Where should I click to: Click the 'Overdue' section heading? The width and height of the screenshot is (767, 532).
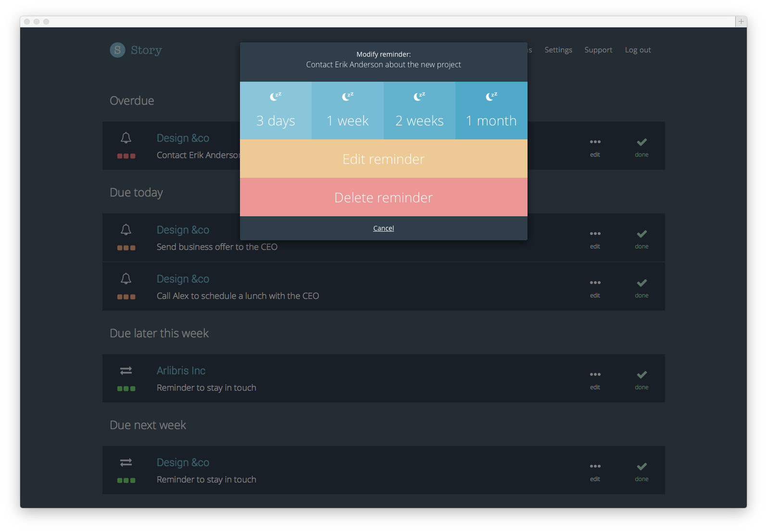(x=132, y=101)
